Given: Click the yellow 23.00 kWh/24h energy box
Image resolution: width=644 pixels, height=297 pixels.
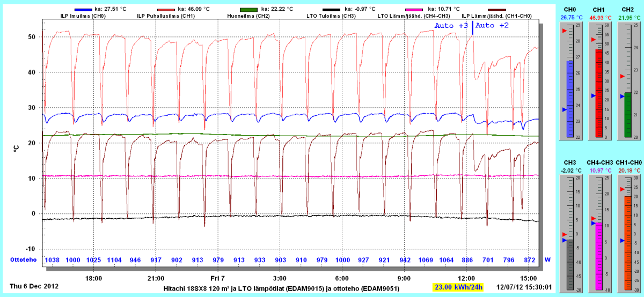Looking at the screenshot, I should 458,287.
